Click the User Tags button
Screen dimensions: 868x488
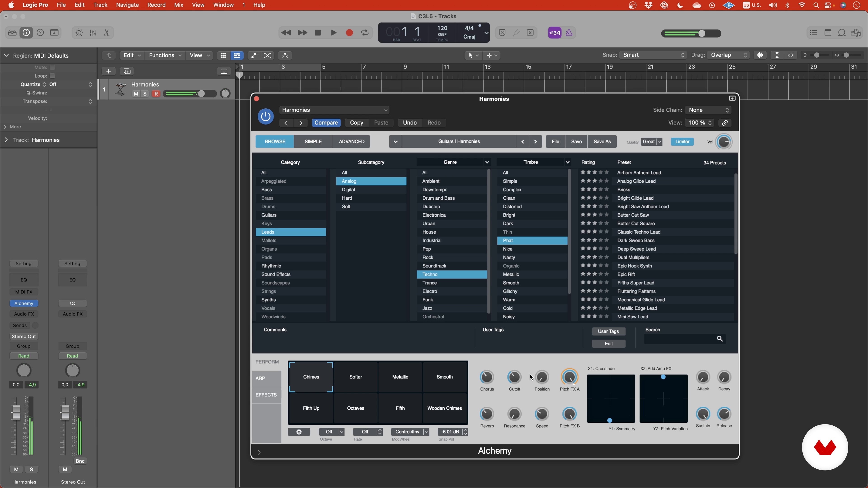[x=609, y=331]
